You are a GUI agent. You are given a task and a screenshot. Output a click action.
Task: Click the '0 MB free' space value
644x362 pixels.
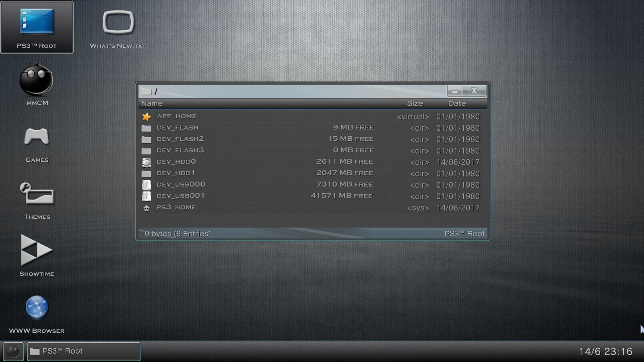pos(353,150)
